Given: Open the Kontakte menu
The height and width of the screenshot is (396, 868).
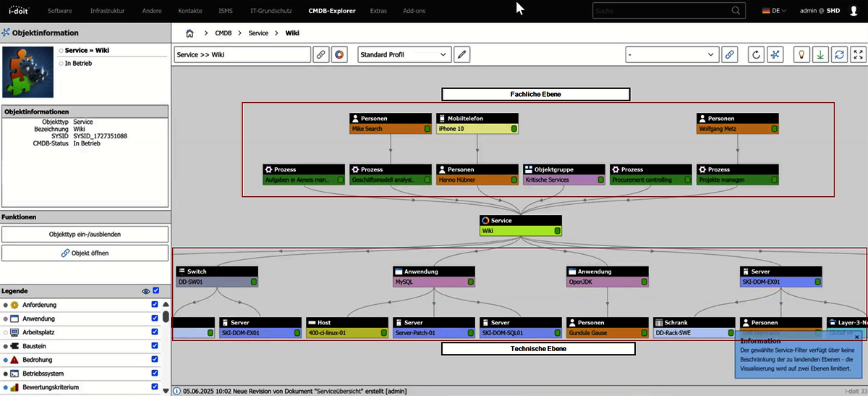Looking at the screenshot, I should coord(190,11).
